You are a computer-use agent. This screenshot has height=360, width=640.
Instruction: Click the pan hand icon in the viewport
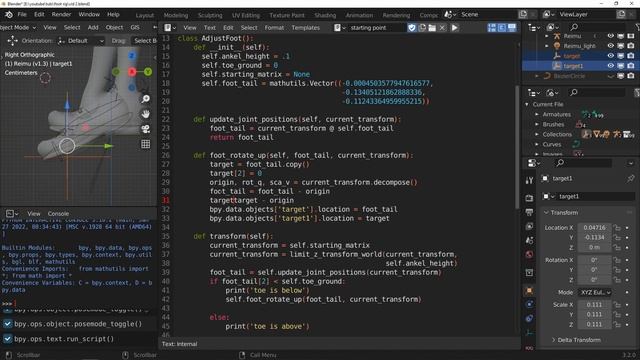(x=146, y=114)
